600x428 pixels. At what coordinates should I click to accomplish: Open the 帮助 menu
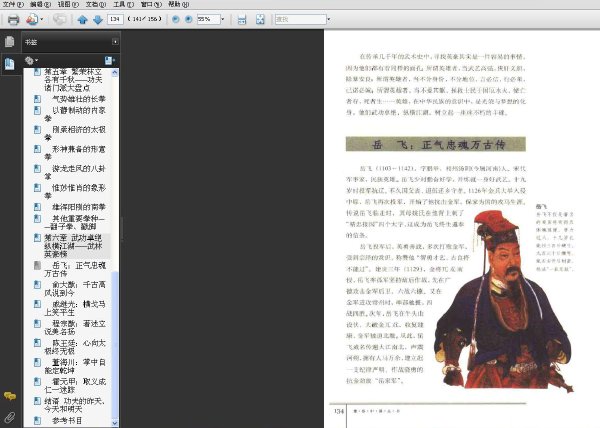178,4
